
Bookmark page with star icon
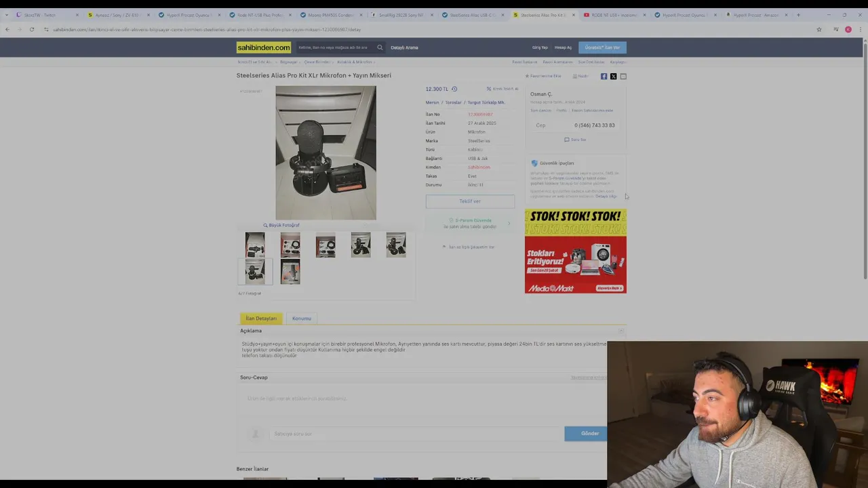click(819, 29)
